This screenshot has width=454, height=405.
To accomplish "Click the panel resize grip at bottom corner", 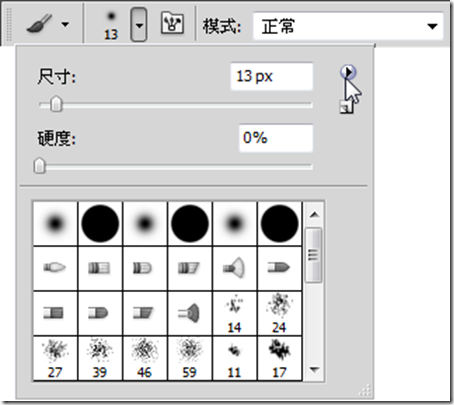I will pyautogui.click(x=365, y=391).
